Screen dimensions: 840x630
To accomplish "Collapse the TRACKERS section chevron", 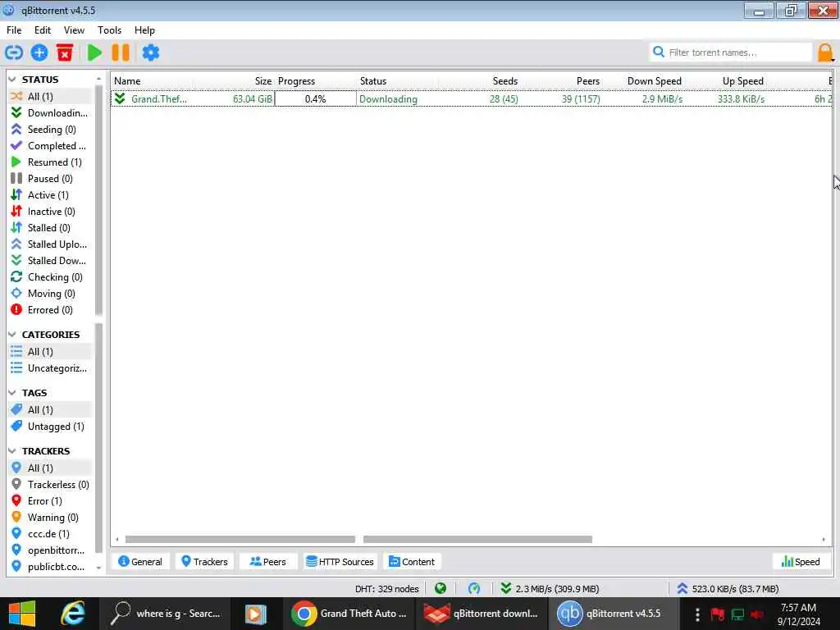I will coord(12,451).
